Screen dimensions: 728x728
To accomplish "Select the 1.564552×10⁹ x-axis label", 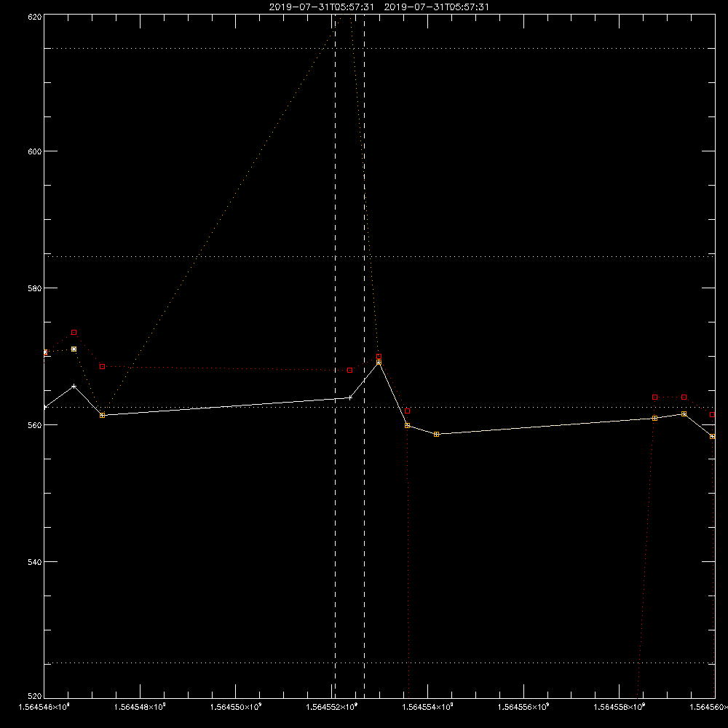I will (x=332, y=707).
